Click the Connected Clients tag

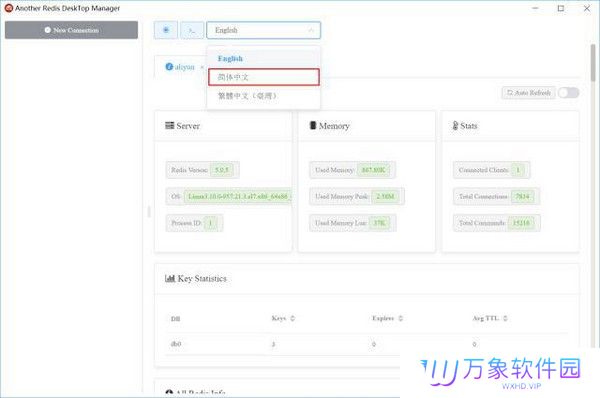[x=492, y=170]
